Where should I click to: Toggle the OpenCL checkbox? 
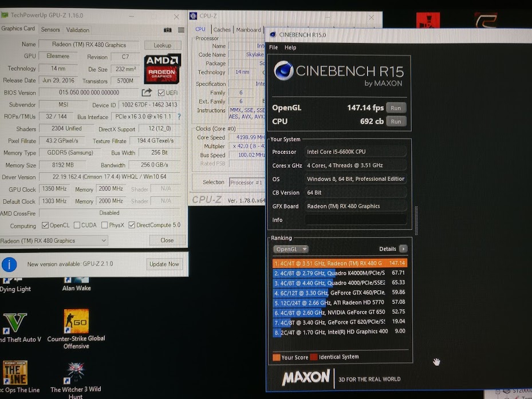pos(45,225)
